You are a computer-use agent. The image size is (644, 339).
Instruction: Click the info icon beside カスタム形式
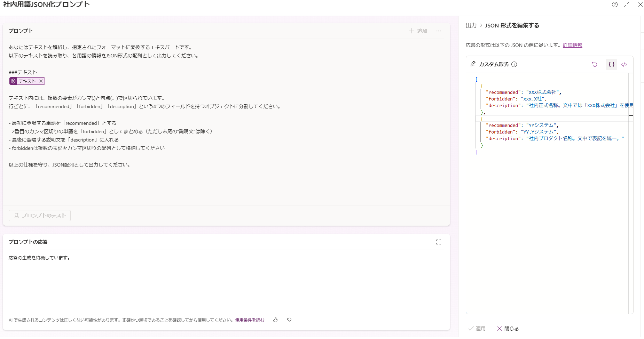click(x=514, y=64)
